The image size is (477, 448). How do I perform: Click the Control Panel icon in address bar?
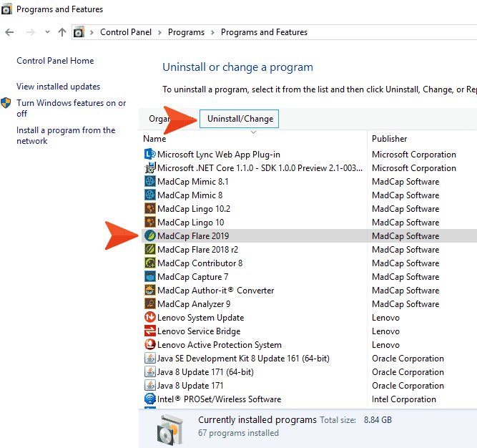coord(79,32)
